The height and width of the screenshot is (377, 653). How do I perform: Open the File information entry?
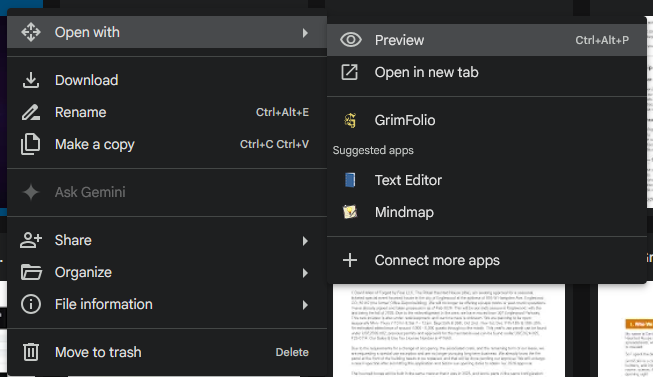tap(167, 304)
